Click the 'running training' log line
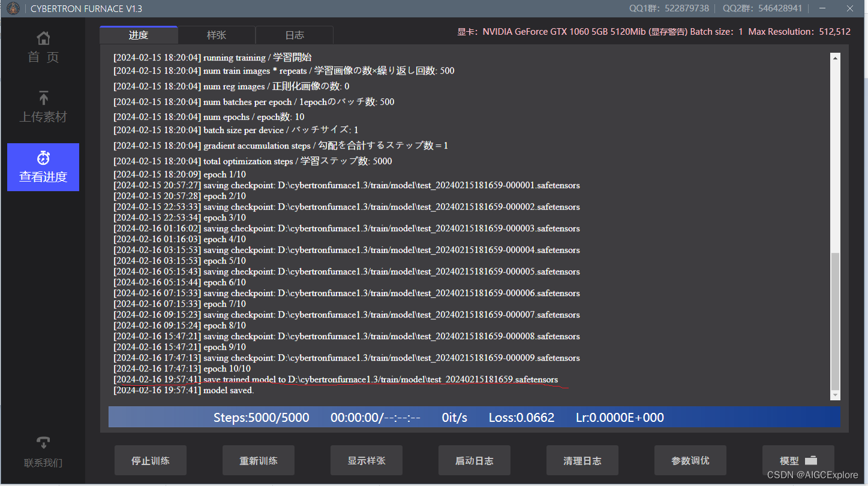Screen dimensions: 868x486 pyautogui.click(x=212, y=58)
